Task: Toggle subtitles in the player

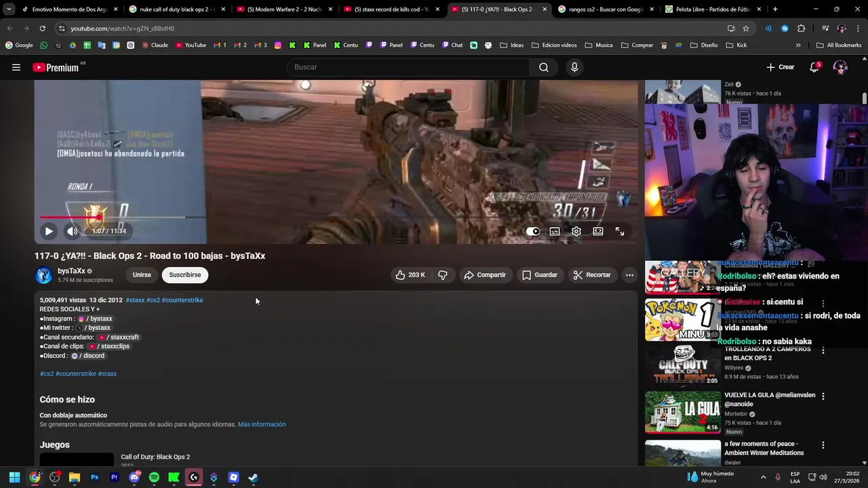Action: click(x=555, y=231)
